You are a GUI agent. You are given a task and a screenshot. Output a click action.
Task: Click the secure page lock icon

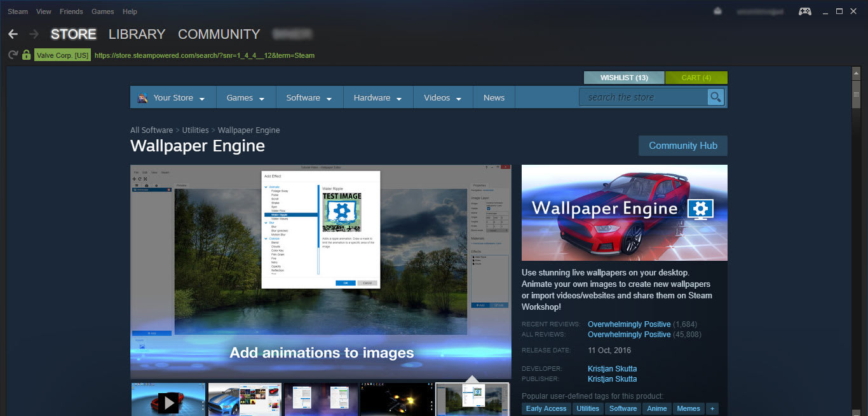pyautogui.click(x=25, y=55)
